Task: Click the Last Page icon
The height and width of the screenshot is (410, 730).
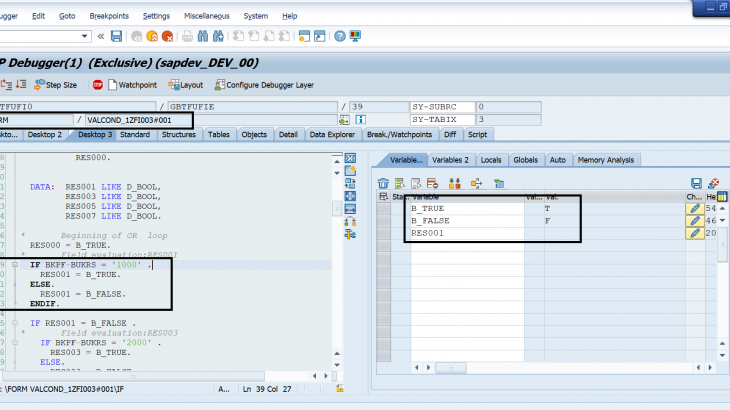Action: tap(284, 36)
